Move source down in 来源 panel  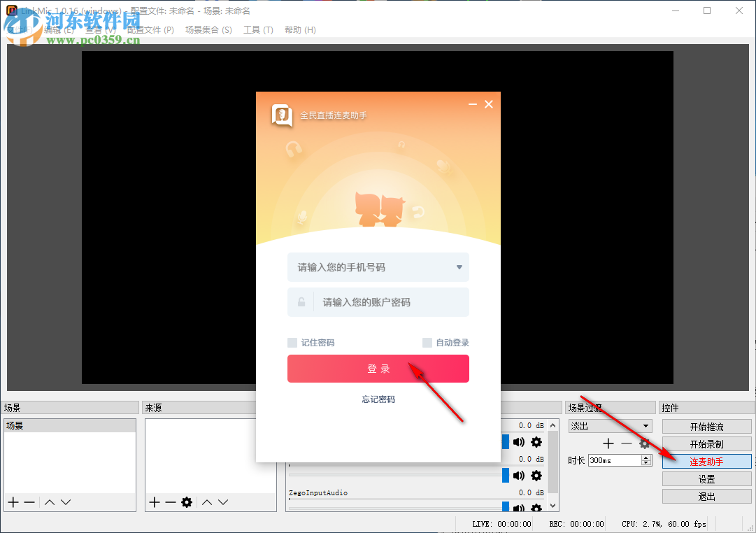point(223,502)
